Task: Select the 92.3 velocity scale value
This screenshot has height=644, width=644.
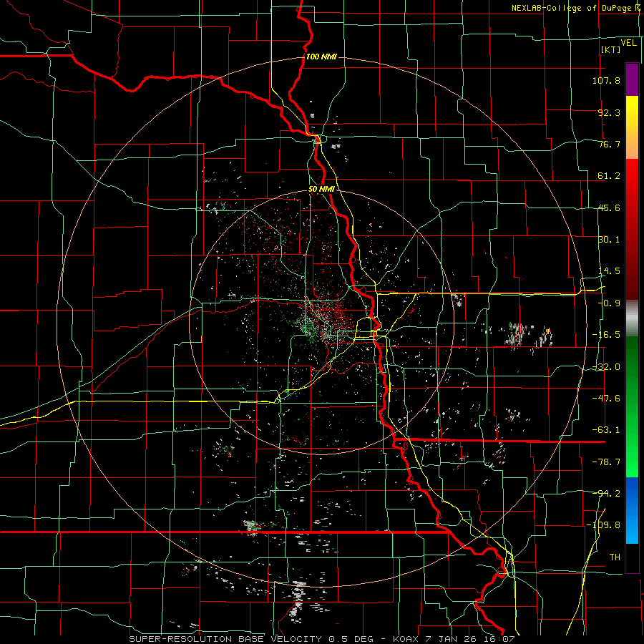Action: 609,112
